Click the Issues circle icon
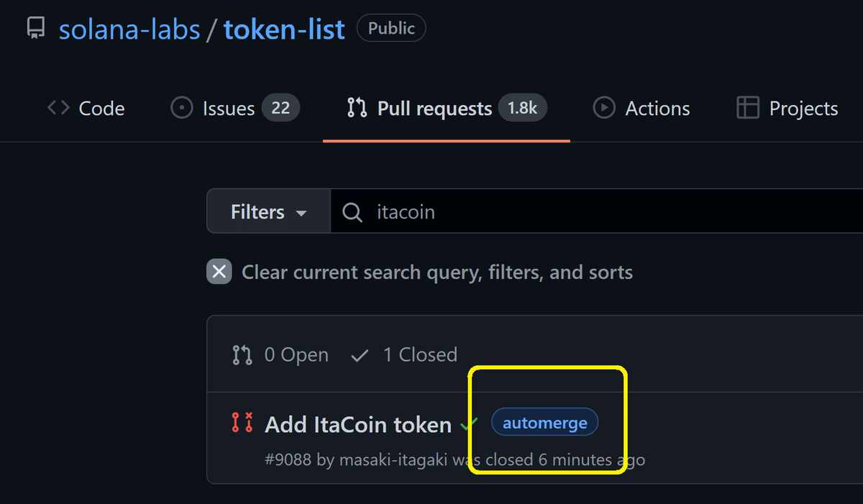The height and width of the screenshot is (504, 863). tap(182, 109)
